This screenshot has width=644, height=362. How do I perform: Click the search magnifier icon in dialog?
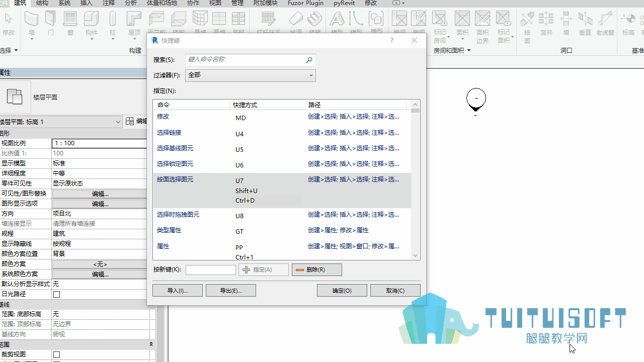(309, 60)
